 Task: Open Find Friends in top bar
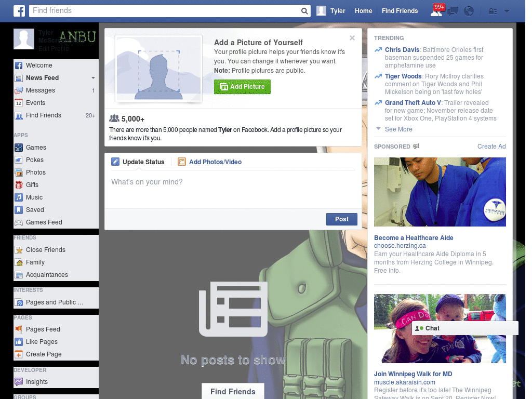pyautogui.click(x=400, y=11)
